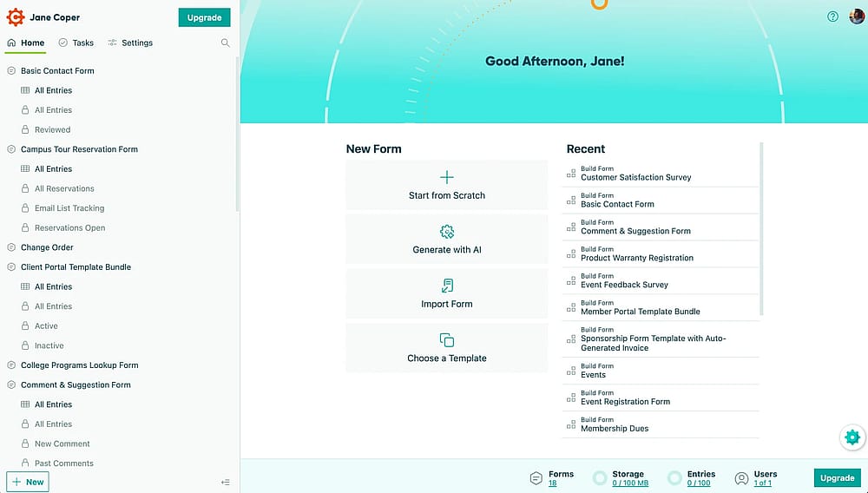Click lock icon beside Reviewed view
Viewport: 868px width, 493px height.
[x=25, y=129]
